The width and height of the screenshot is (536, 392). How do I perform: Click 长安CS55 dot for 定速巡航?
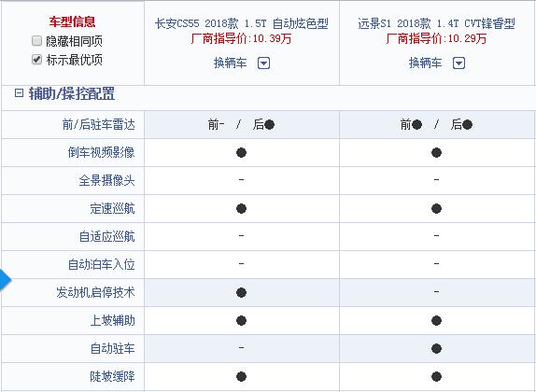click(x=241, y=208)
